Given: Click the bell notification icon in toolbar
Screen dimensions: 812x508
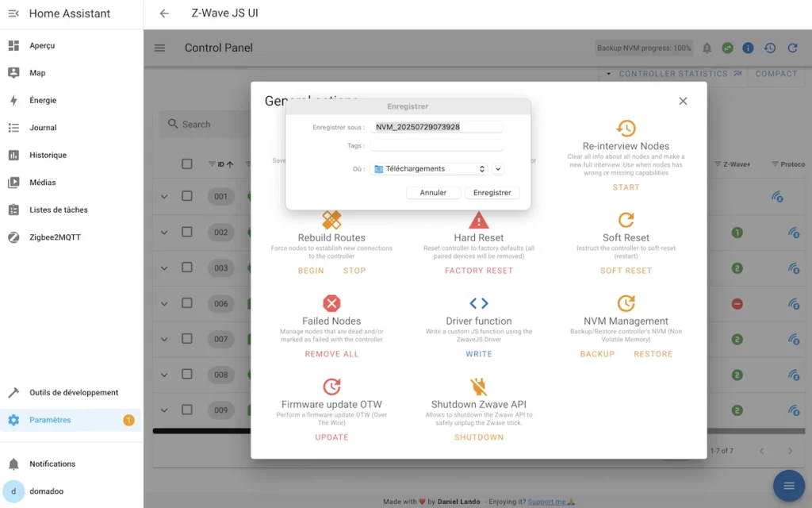Looking at the screenshot, I should 707,48.
